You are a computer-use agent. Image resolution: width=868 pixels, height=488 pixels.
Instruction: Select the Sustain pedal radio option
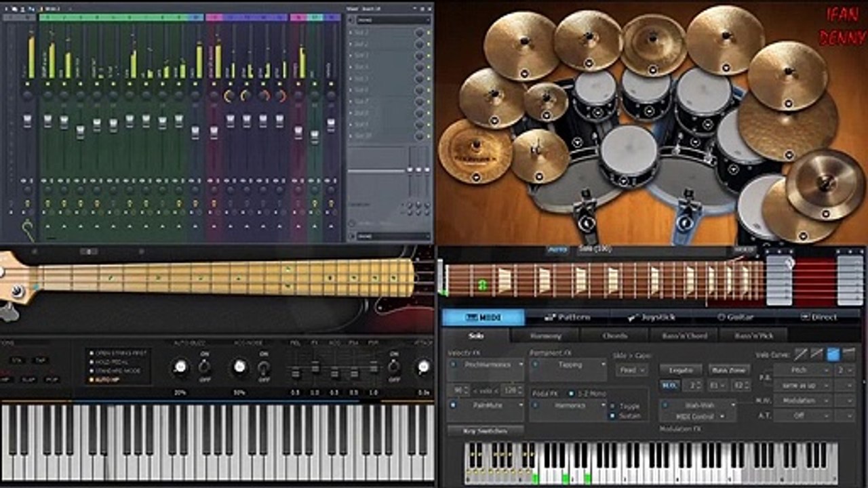612,415
